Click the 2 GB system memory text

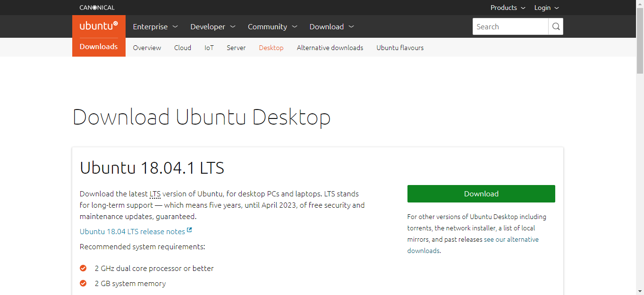click(130, 283)
